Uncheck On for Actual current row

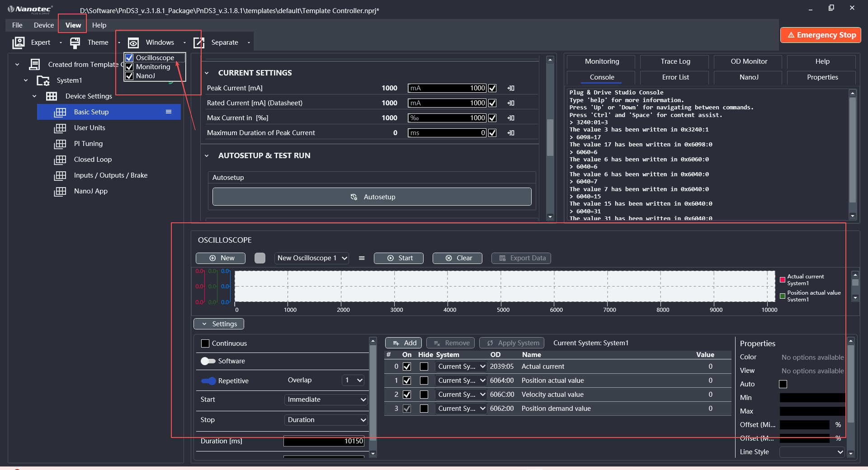407,367
